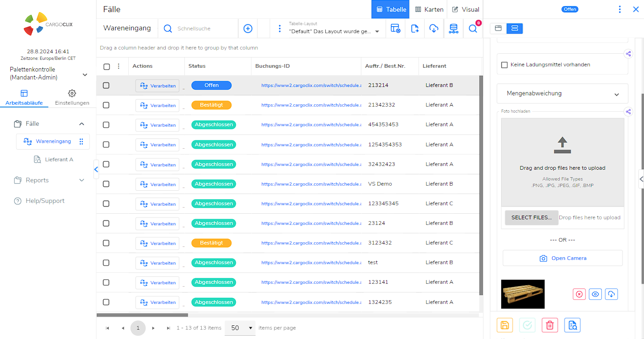The image size is (644, 339).
Task: Preview pallet photo with the eye icon
Action: pos(595,294)
